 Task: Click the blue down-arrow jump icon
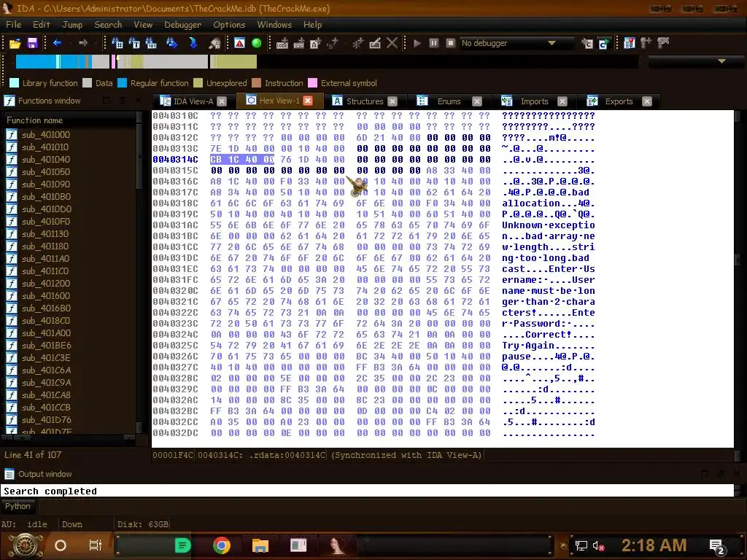(193, 43)
